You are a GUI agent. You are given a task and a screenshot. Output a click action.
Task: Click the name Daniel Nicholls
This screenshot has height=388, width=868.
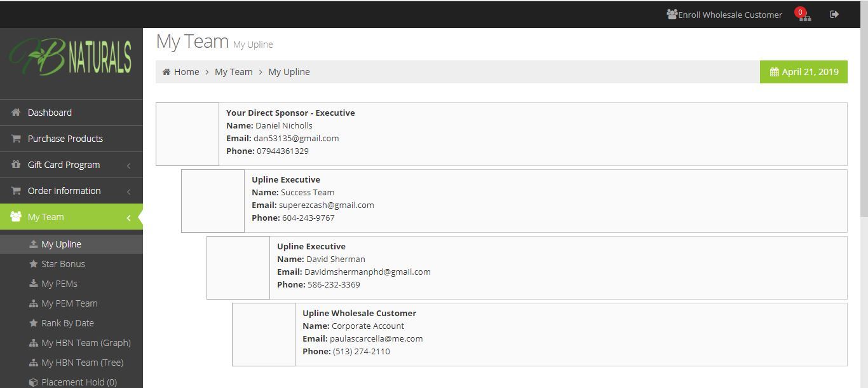tap(284, 125)
